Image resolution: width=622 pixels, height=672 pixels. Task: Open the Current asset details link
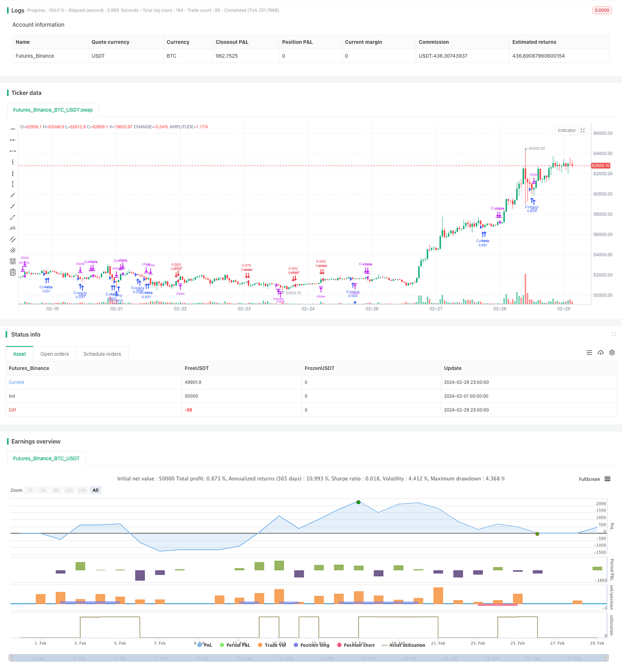16,382
